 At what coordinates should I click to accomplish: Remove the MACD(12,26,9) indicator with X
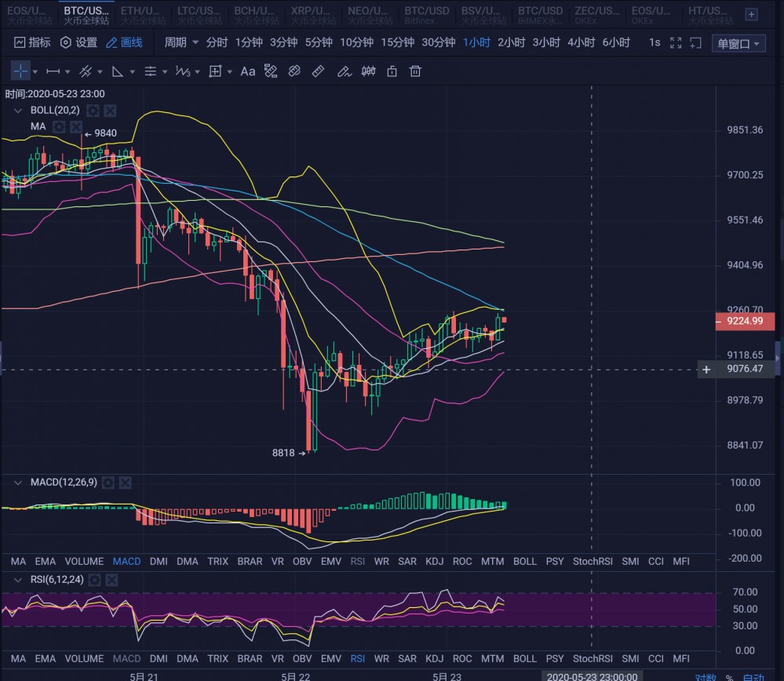(126, 483)
